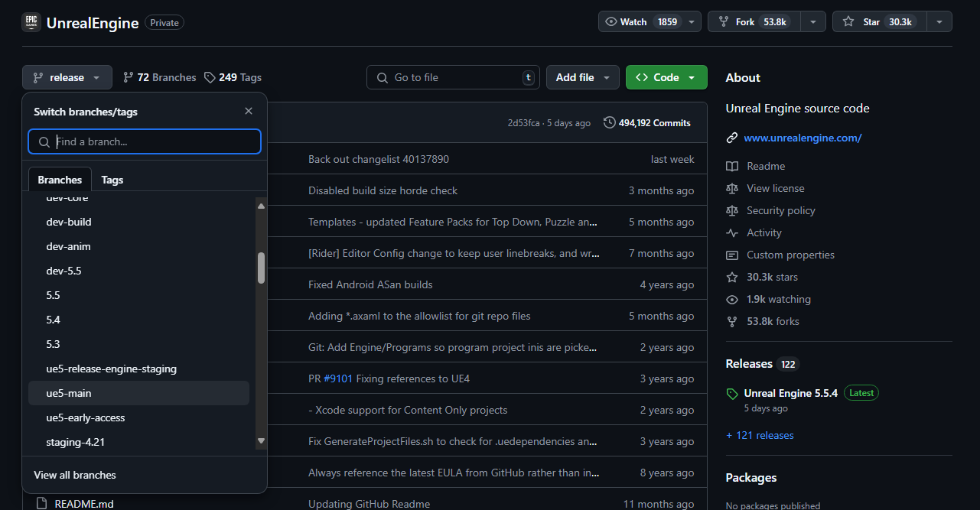Click the eye icon on Watch button

coord(610,22)
